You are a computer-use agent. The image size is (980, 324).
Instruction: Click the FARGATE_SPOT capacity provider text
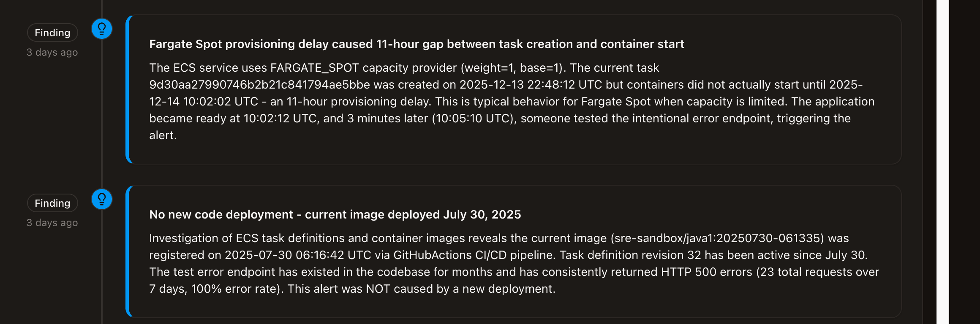(x=314, y=68)
